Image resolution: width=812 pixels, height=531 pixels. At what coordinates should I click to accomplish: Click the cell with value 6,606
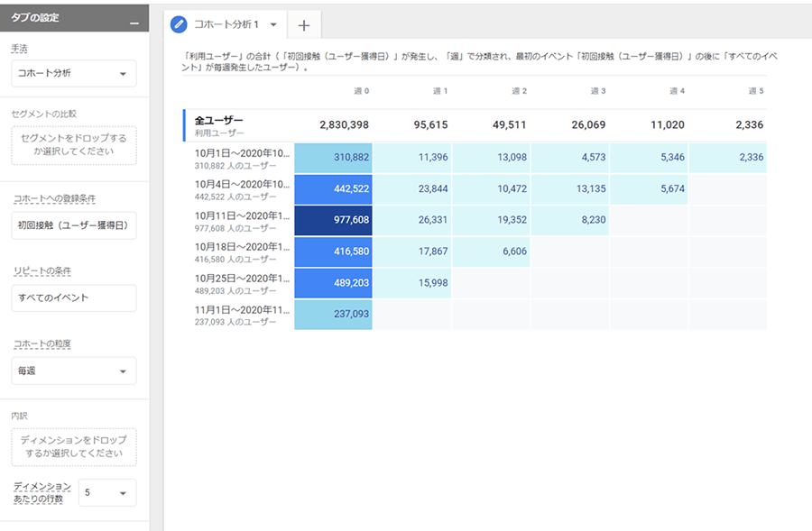(x=492, y=252)
